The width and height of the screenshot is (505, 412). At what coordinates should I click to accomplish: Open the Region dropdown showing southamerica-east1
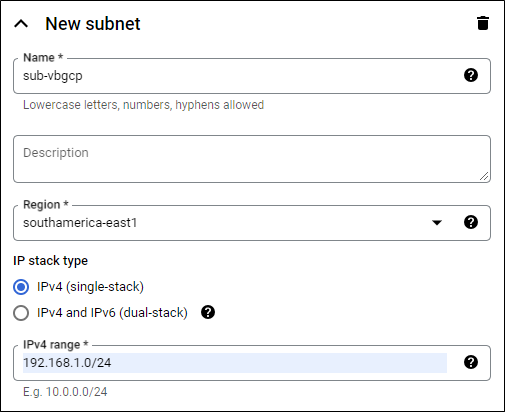coord(252,223)
